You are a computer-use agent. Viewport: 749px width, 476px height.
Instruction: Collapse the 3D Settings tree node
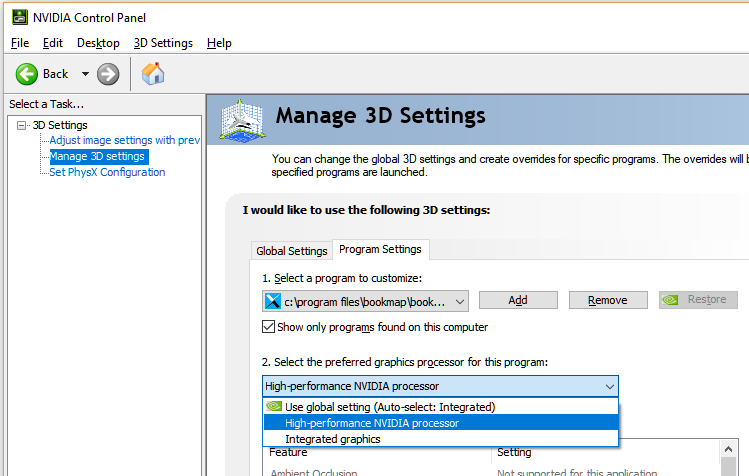[21, 125]
